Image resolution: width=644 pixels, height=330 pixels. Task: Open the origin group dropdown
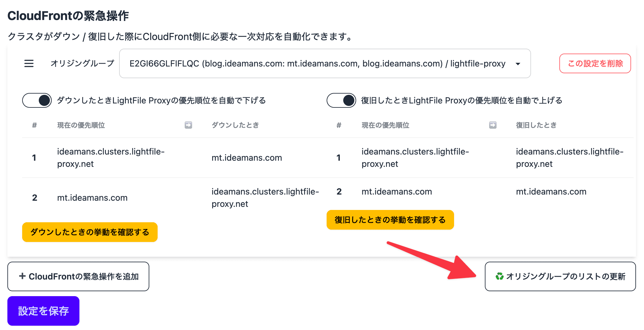(325, 63)
